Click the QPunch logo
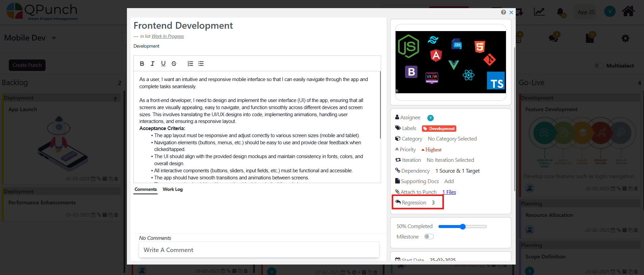The image size is (644, 275). [x=42, y=11]
